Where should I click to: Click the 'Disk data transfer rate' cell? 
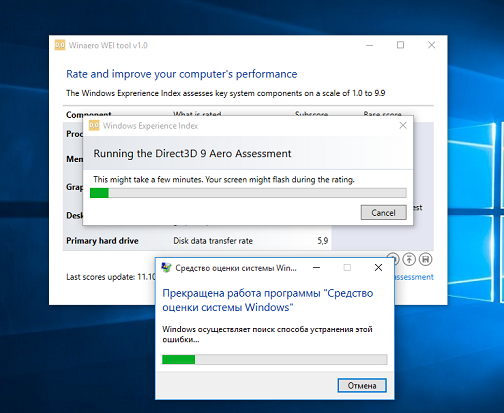(213, 241)
